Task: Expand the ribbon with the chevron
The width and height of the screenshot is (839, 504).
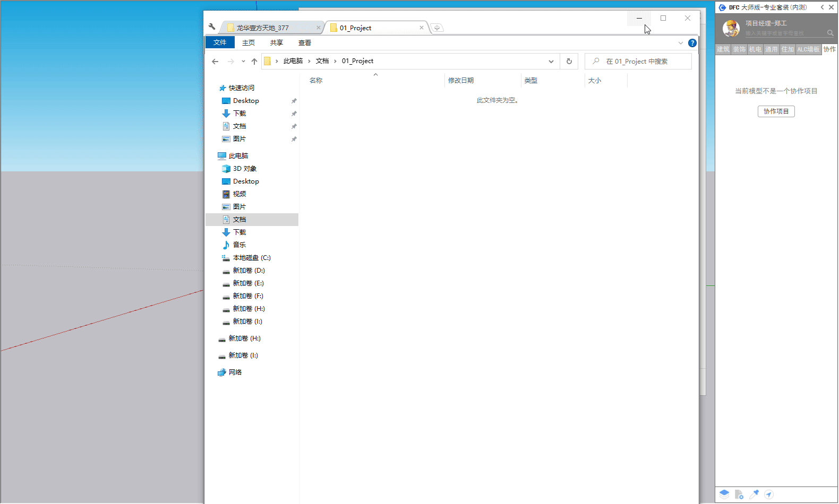Action: 680,43
